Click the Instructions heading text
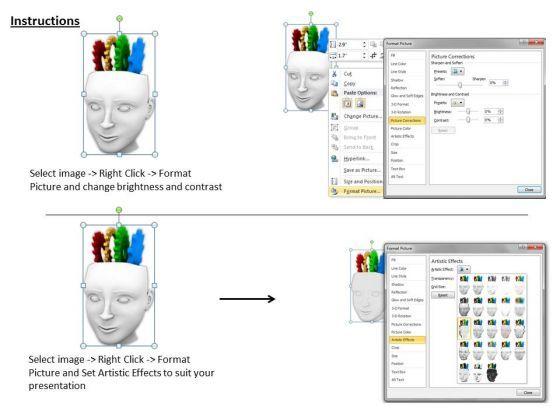 (45, 21)
